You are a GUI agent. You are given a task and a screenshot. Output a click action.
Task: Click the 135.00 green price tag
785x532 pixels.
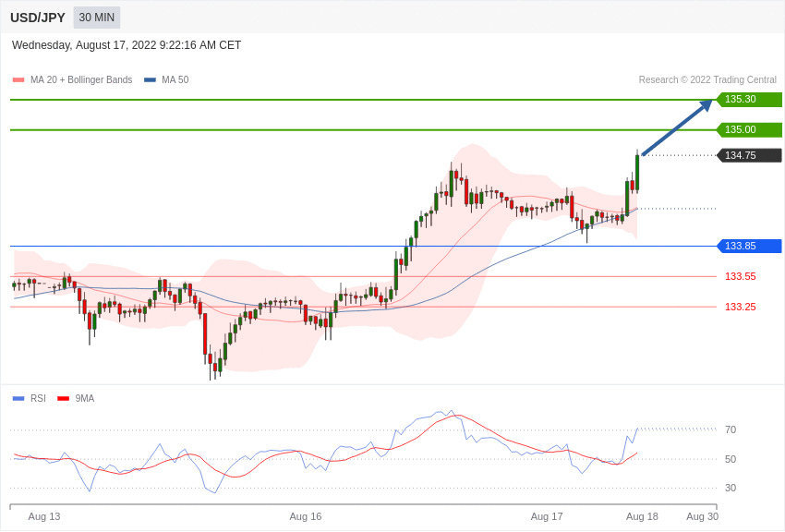[749, 130]
